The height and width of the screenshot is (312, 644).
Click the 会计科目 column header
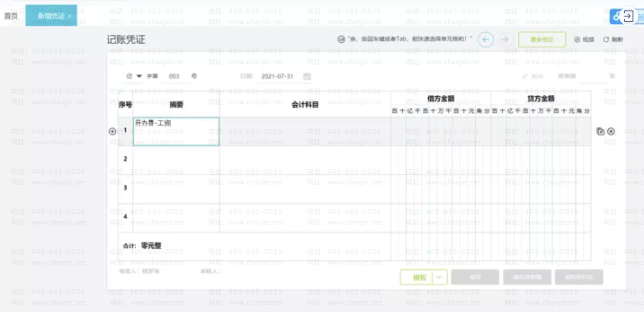[x=305, y=105]
